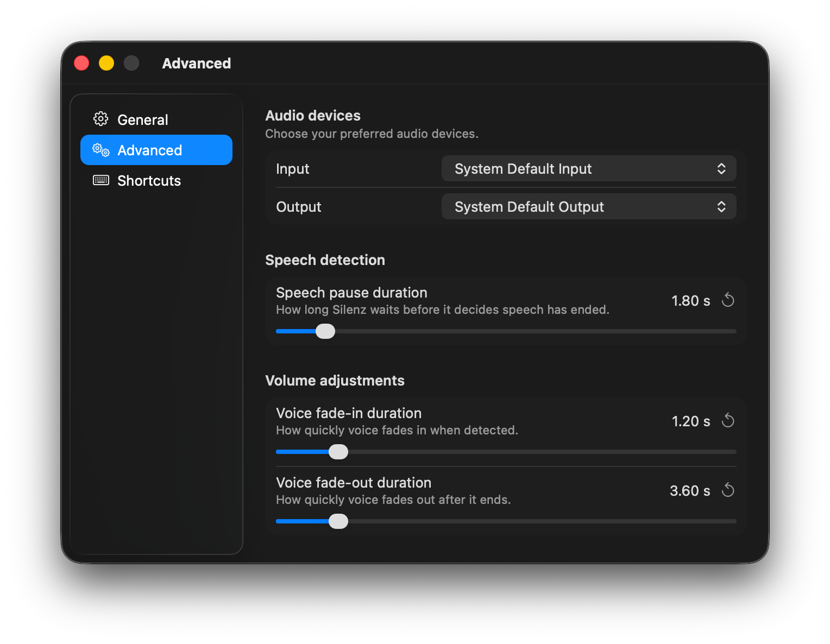Click reset icon beside Voice fade-out duration
The image size is (830, 644).
point(728,490)
